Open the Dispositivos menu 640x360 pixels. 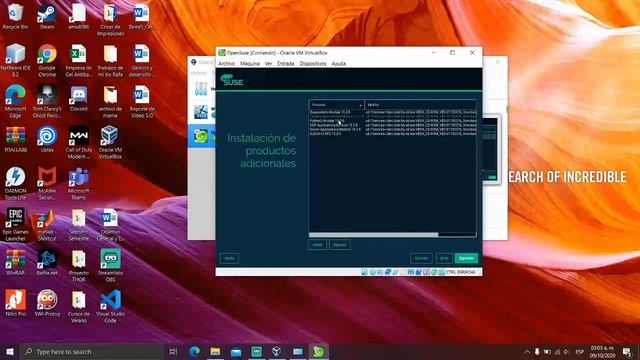(x=313, y=64)
